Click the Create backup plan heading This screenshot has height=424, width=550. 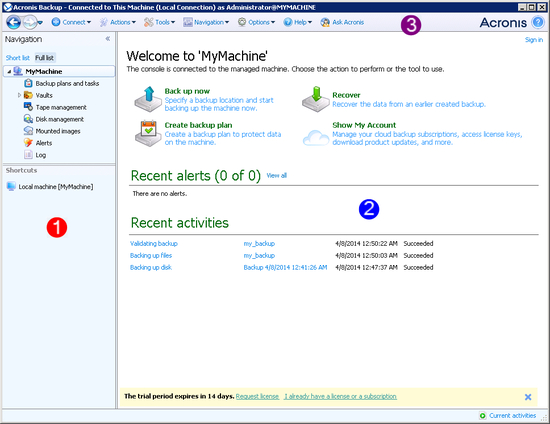[x=198, y=125]
